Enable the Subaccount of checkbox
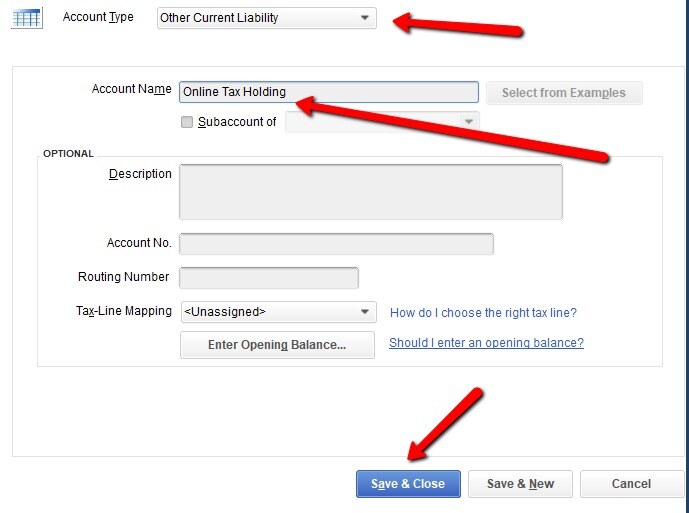 click(187, 122)
